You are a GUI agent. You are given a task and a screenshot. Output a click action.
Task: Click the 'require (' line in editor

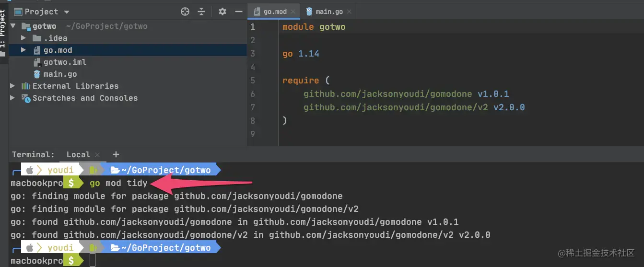coord(306,81)
